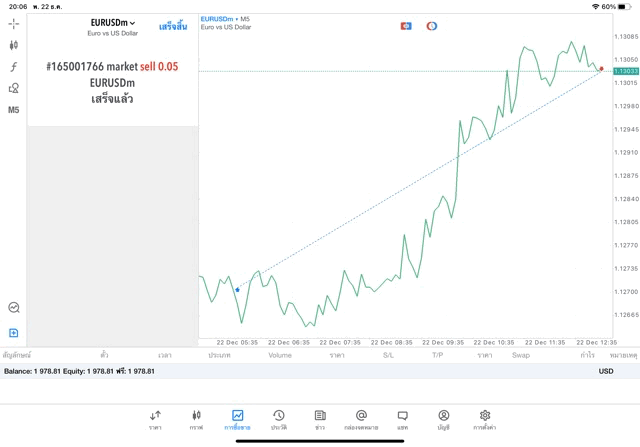Tap the blue Done (เสร็จสิ้น) button
The height and width of the screenshot is (447, 640).
pyautogui.click(x=172, y=26)
